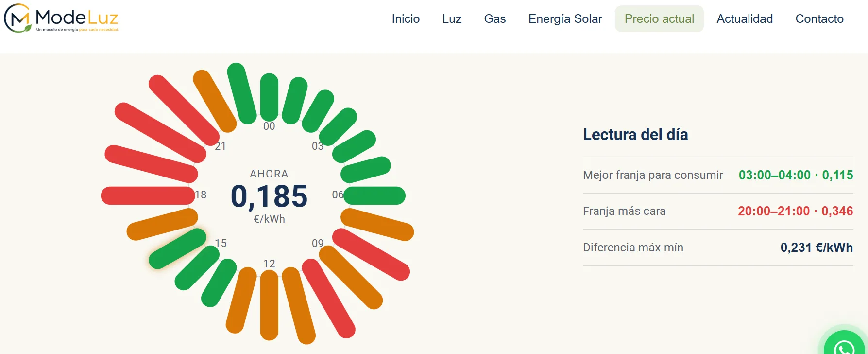Select the Precio actual tab
This screenshot has width=868, height=354.
(659, 19)
